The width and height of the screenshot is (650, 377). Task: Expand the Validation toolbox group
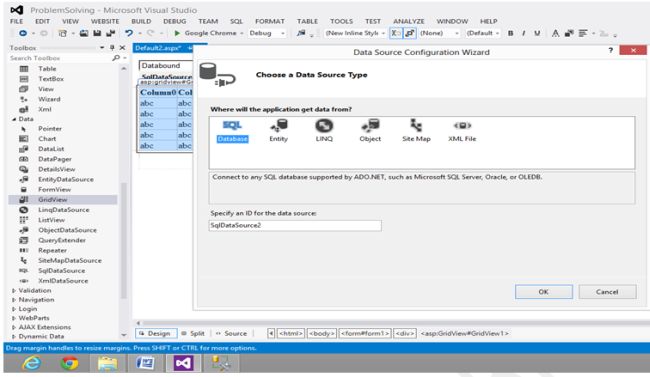[x=14, y=290]
